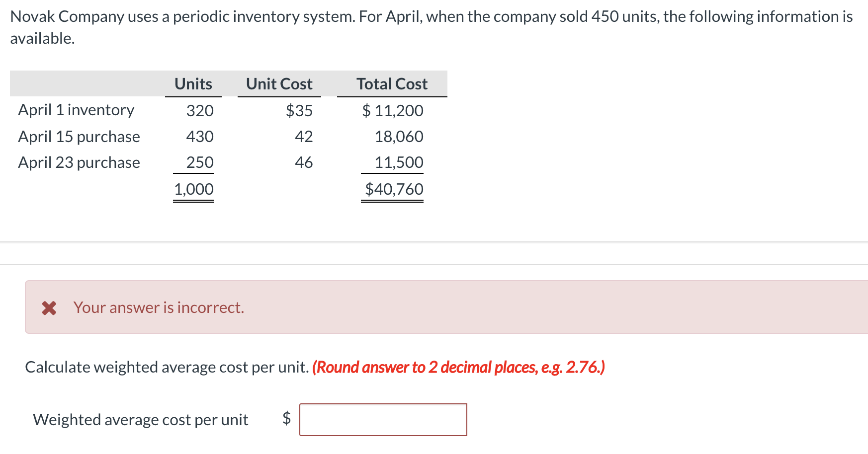This screenshot has height=454, width=868.
Task: Click the $ 11,200 total cost value
Action: coord(393,110)
